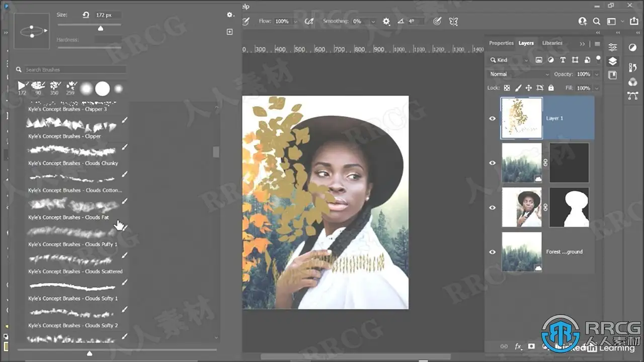Open Properties sliders panel icon
The image size is (644, 362).
pos(612,47)
